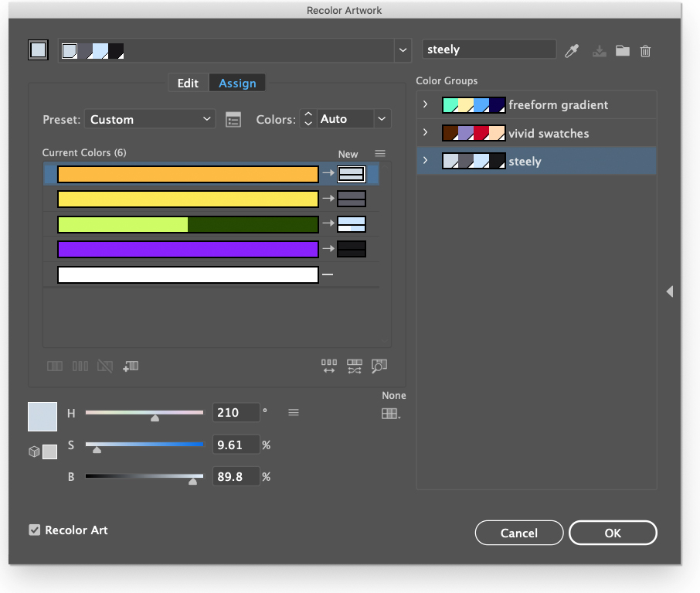Open the Preset dropdown showing Custom

point(150,119)
